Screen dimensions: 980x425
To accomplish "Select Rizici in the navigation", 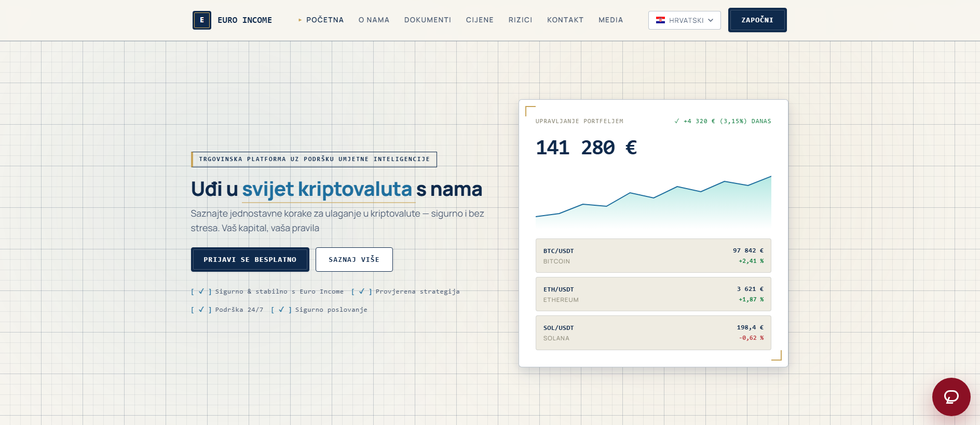I will point(520,20).
